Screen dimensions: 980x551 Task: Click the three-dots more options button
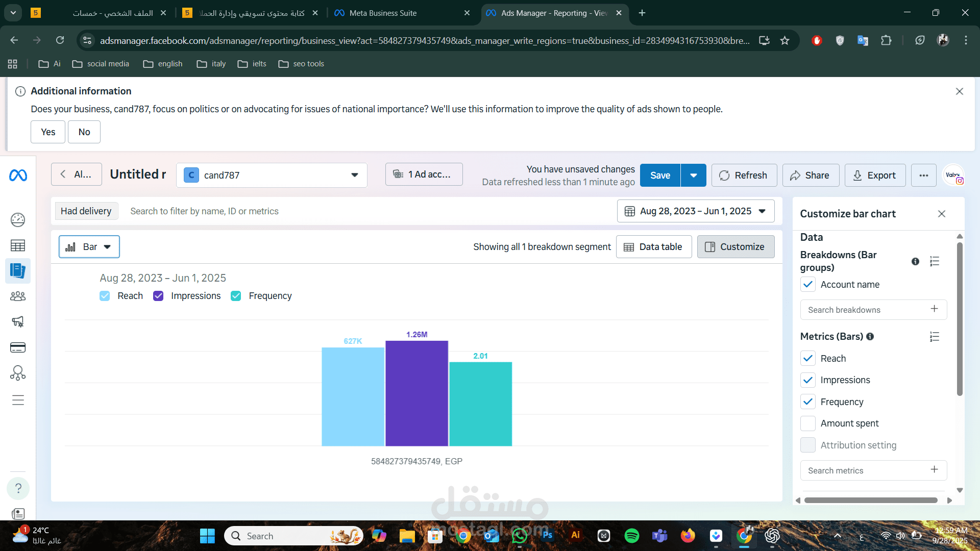click(x=923, y=176)
